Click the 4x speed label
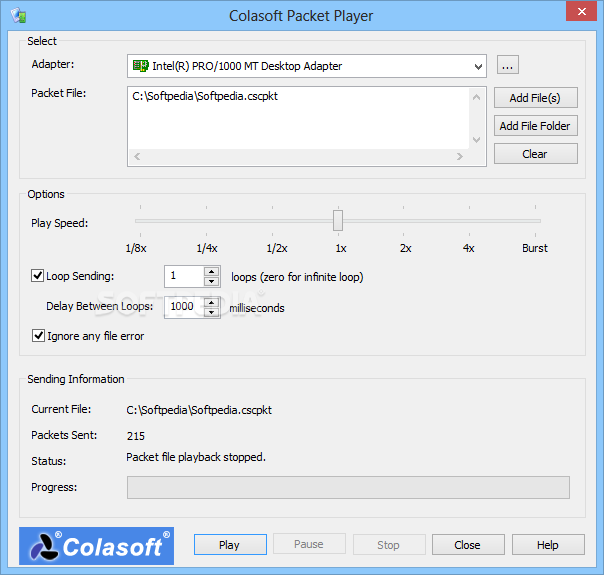Viewport: 604px width, 575px height. click(468, 248)
